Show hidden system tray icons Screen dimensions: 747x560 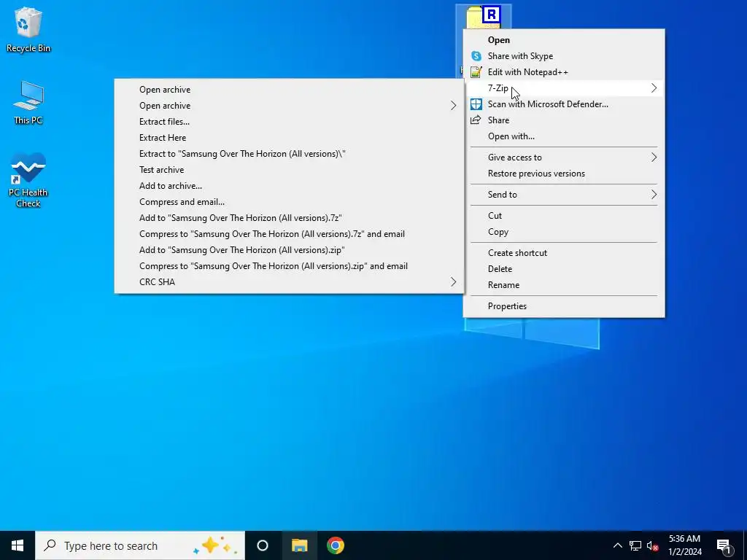tap(617, 545)
